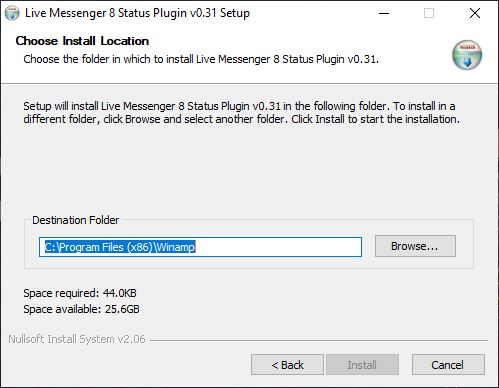
Task: Click the Space required: 44.0KB text
Action: point(80,293)
